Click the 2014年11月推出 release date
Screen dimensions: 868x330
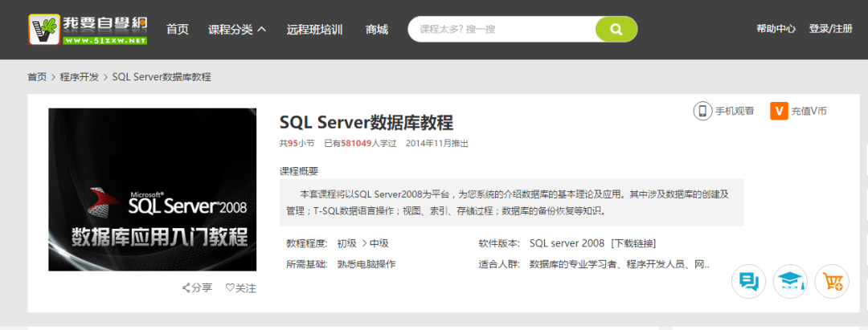(x=436, y=143)
